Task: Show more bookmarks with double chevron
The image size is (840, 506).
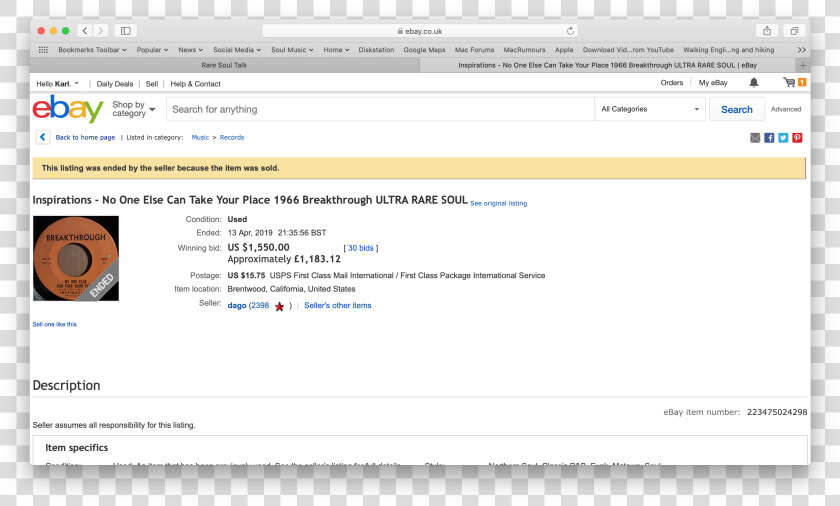Action: 801,50
